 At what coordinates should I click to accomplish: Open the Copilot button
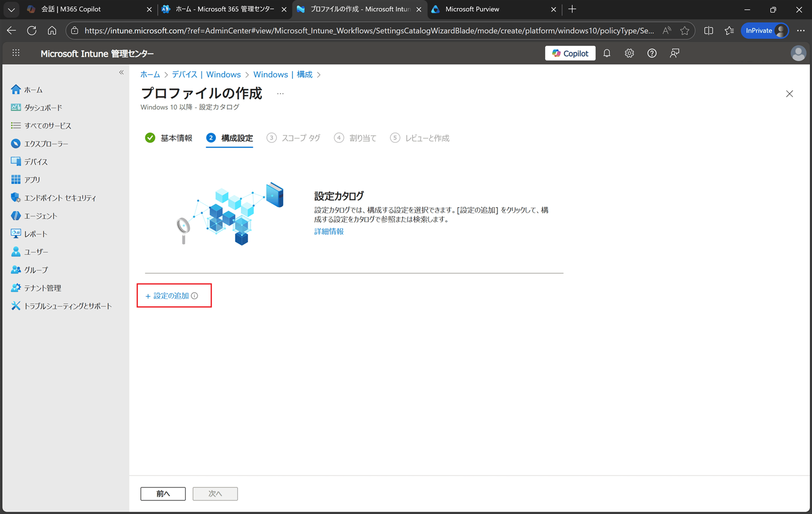(570, 53)
